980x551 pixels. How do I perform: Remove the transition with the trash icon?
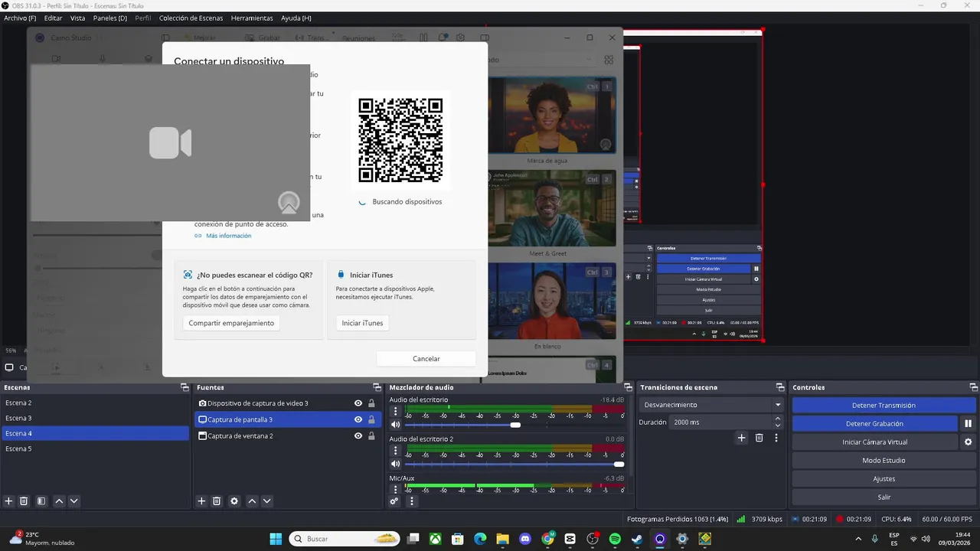pos(759,438)
